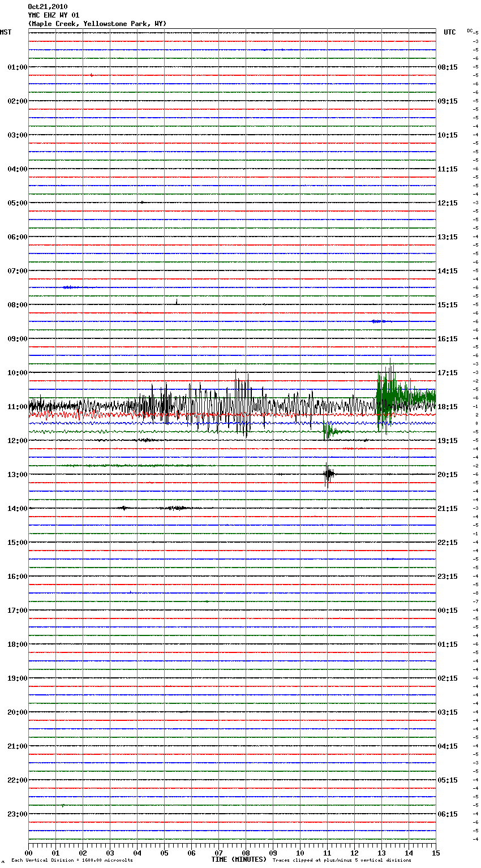Select the 02:00 MST time label

point(17,101)
